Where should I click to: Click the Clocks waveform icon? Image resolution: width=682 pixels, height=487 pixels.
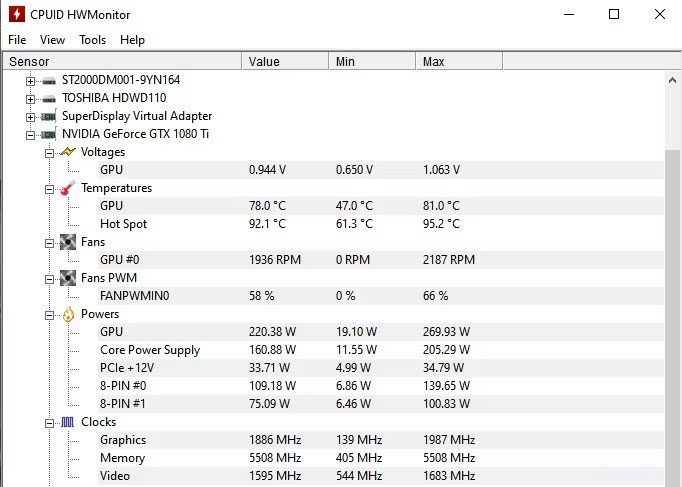[67, 422]
